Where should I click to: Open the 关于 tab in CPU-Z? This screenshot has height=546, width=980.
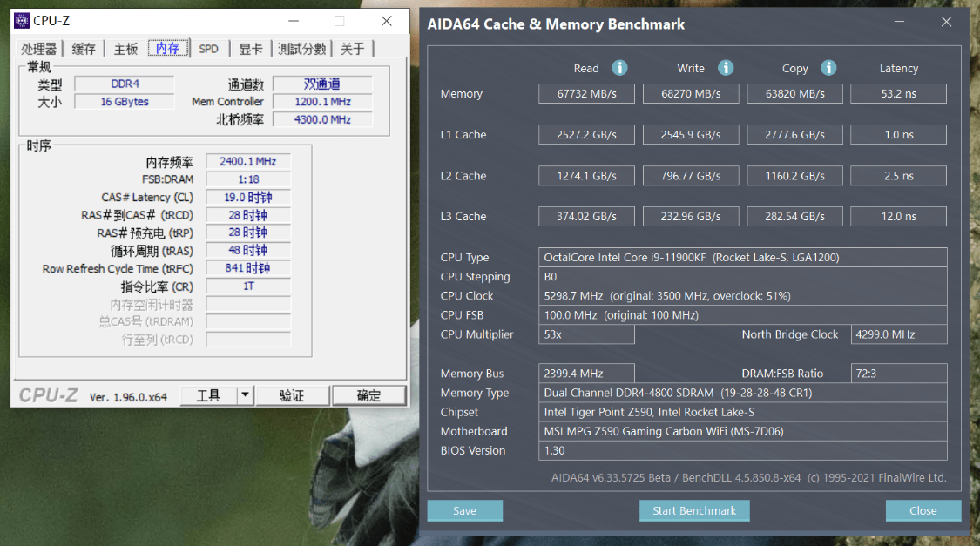click(x=353, y=49)
